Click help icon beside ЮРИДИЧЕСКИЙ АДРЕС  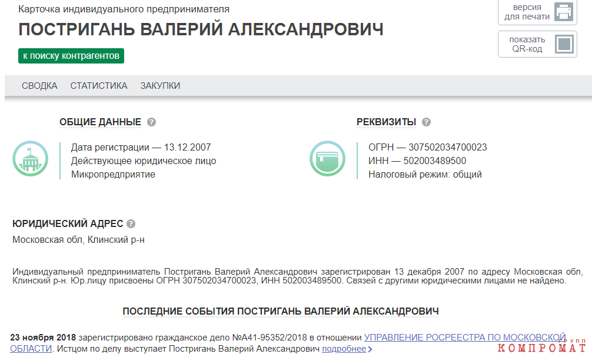coord(131,223)
